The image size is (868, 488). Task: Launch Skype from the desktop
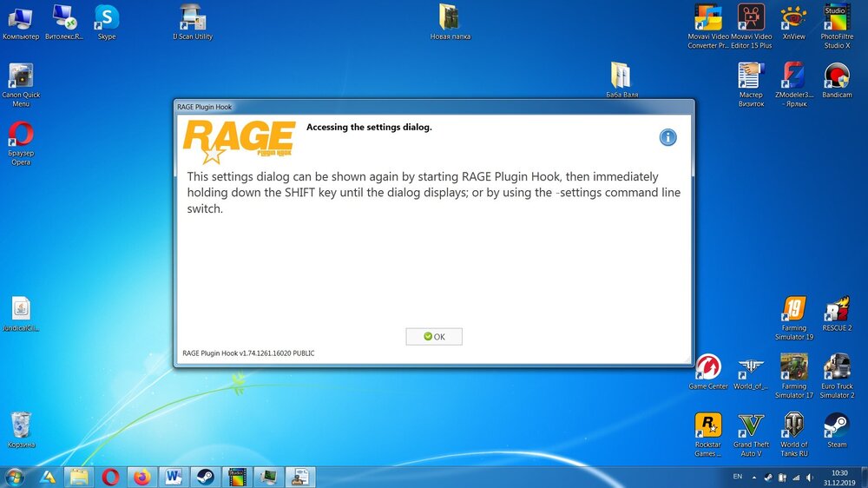click(107, 23)
